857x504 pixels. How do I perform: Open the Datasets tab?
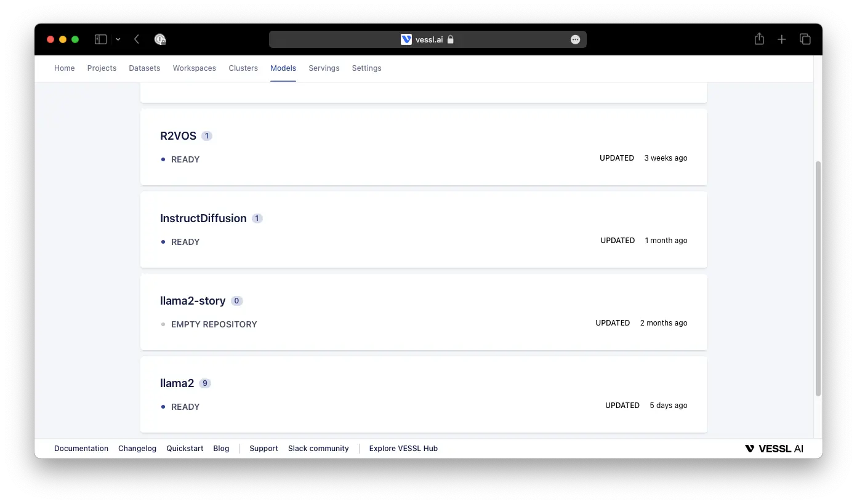coord(145,68)
